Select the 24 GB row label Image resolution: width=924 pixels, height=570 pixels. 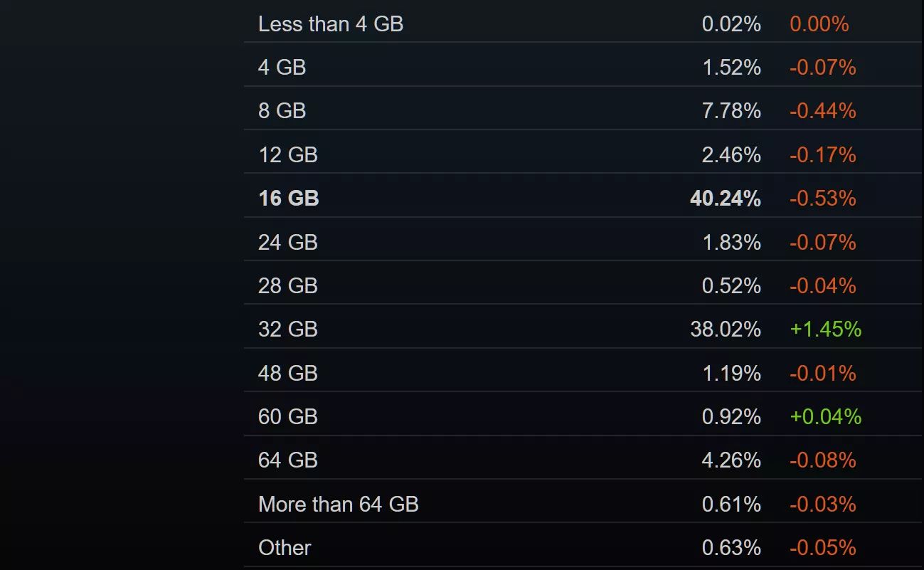point(287,243)
